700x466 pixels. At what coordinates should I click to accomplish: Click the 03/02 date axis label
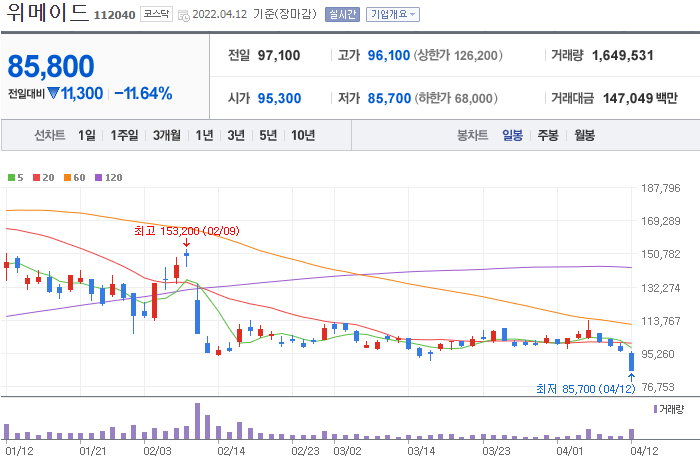[x=347, y=451]
